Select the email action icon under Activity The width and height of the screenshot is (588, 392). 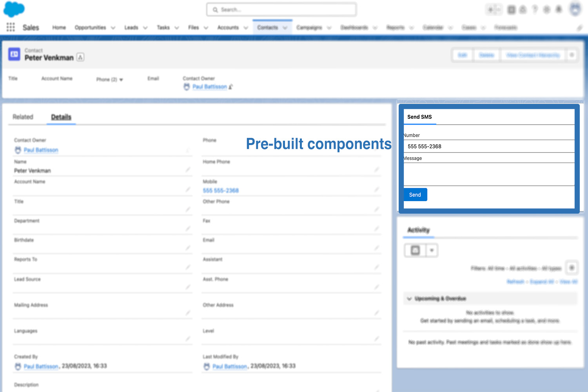pyautogui.click(x=414, y=250)
